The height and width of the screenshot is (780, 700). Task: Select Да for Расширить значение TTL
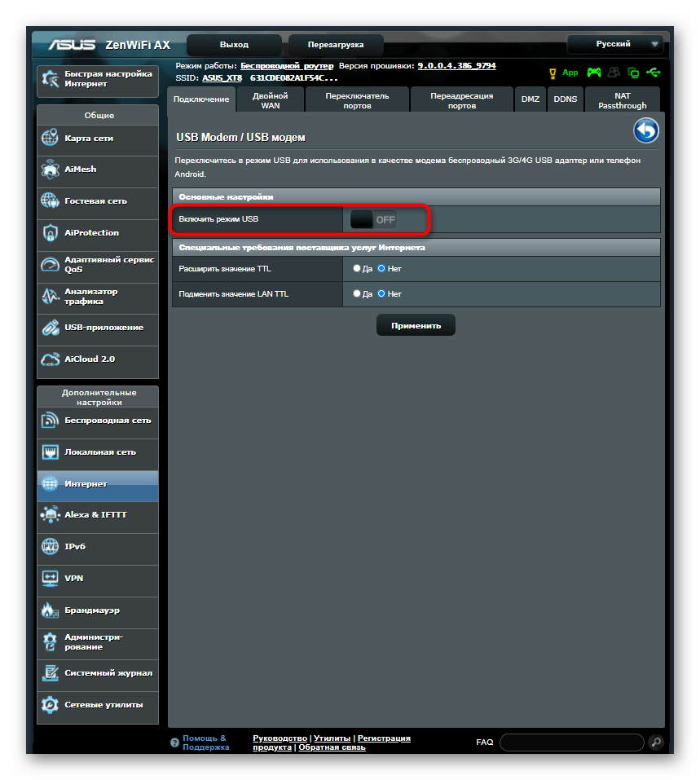[357, 268]
